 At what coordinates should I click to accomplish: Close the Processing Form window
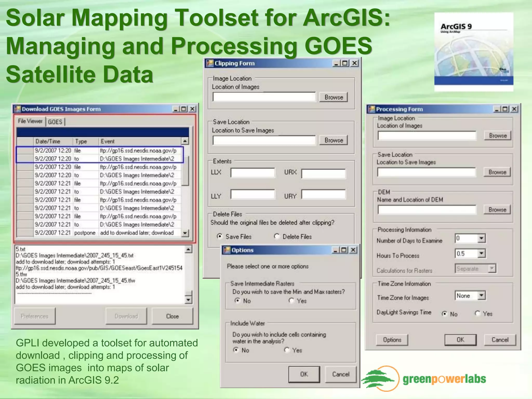pyautogui.click(x=514, y=109)
